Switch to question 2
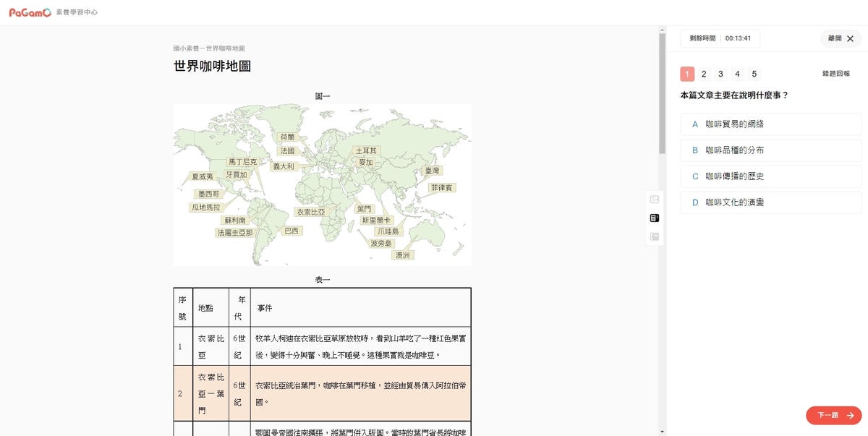This screenshot has height=436, width=868. [x=704, y=74]
